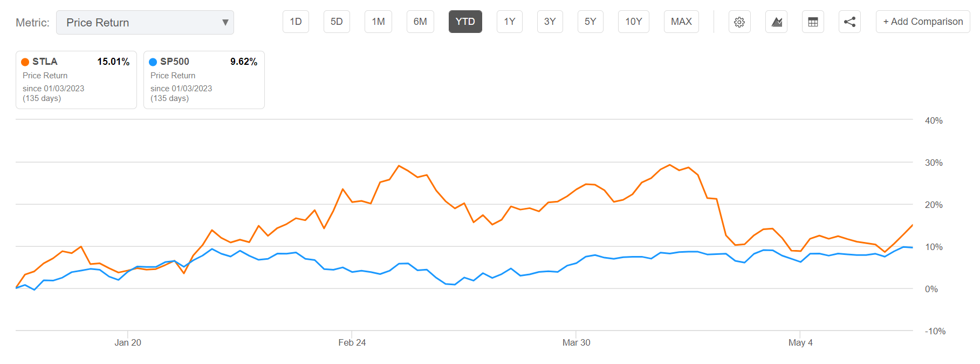This screenshot has height=364, width=980.
Task: Click the Metric dropdown arrow
Action: point(225,23)
